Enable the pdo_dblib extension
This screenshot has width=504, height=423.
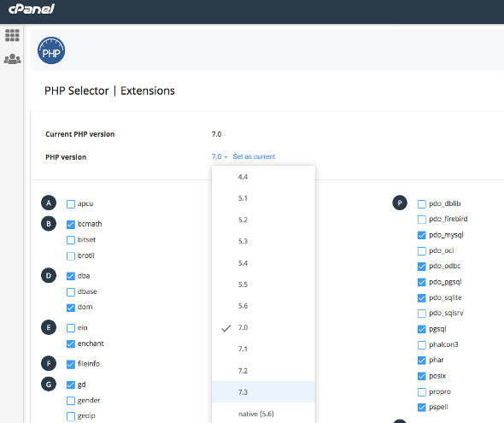[422, 204]
